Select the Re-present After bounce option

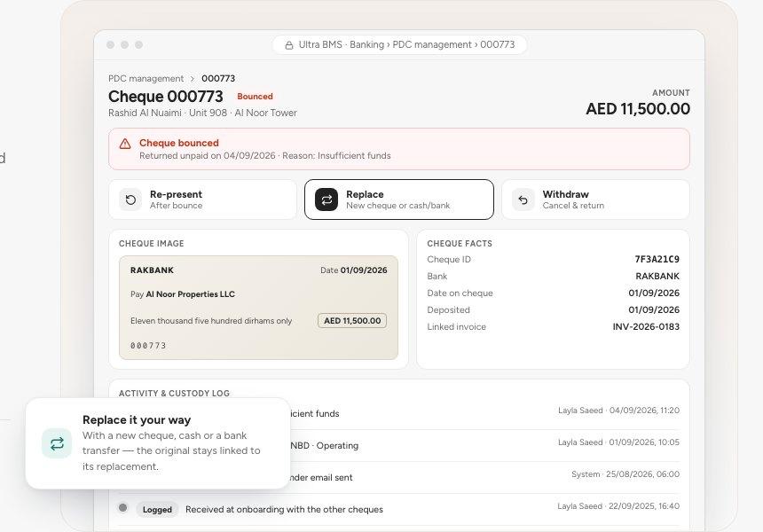coord(203,199)
